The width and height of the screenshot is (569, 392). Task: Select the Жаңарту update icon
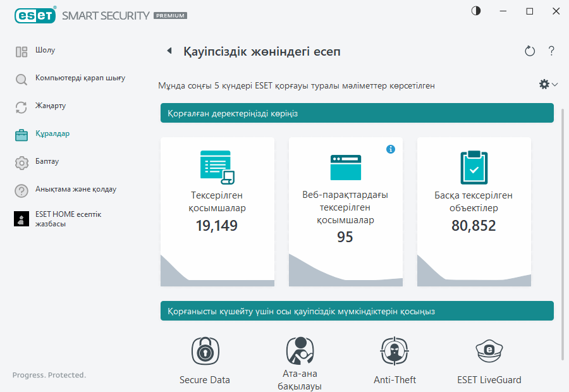(21, 106)
